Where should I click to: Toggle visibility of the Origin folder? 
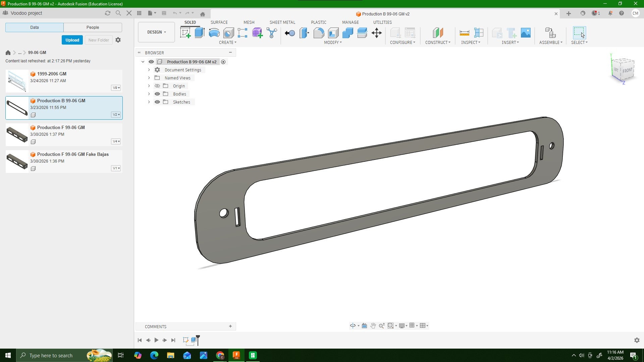tap(157, 86)
